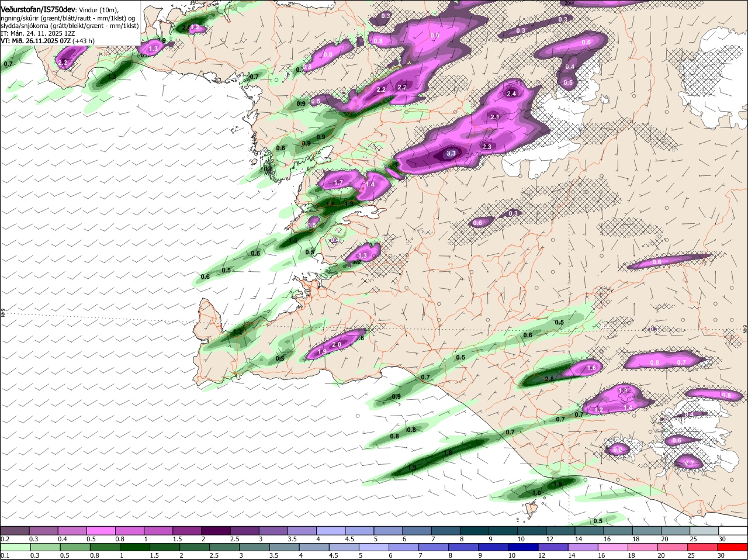748x560 pixels.
Task: Click the 'Vindur (10m)' text in the header
Action: pos(99,11)
